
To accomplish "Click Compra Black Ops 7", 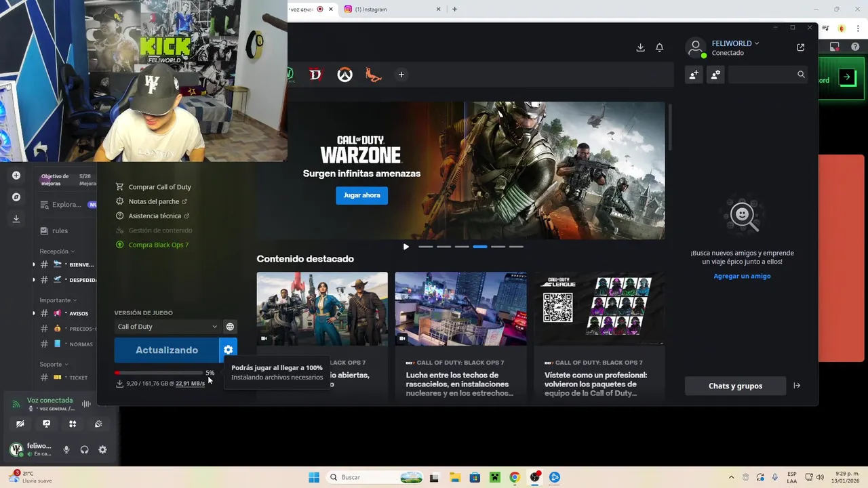I will click(x=152, y=245).
